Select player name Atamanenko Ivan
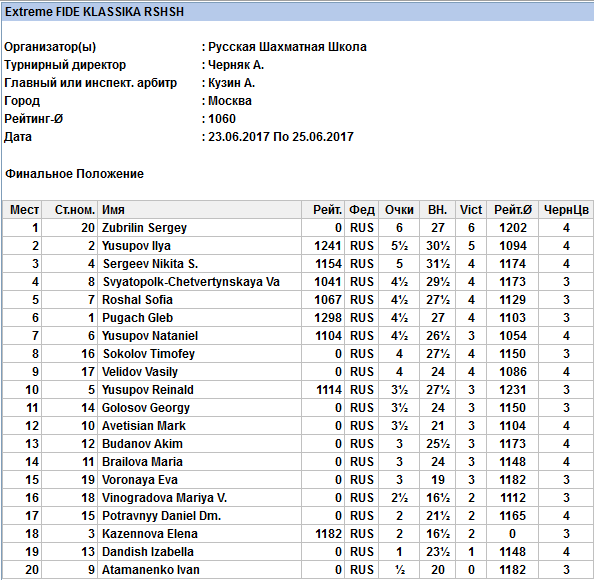Viewport: 594px width, 580px height. (150, 570)
